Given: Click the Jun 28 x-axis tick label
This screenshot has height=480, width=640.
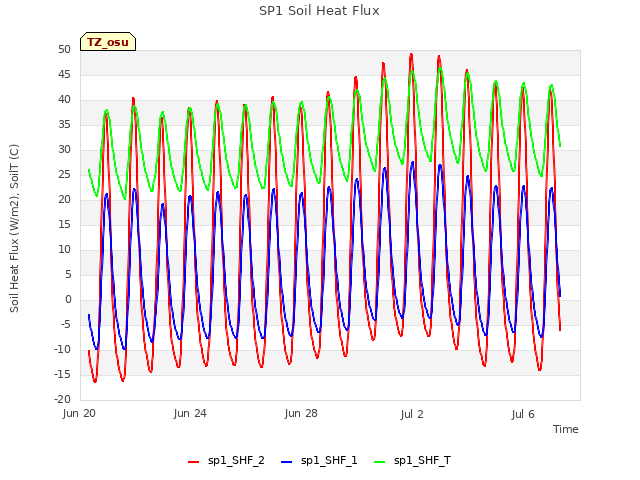Looking at the screenshot, I should click(301, 413).
